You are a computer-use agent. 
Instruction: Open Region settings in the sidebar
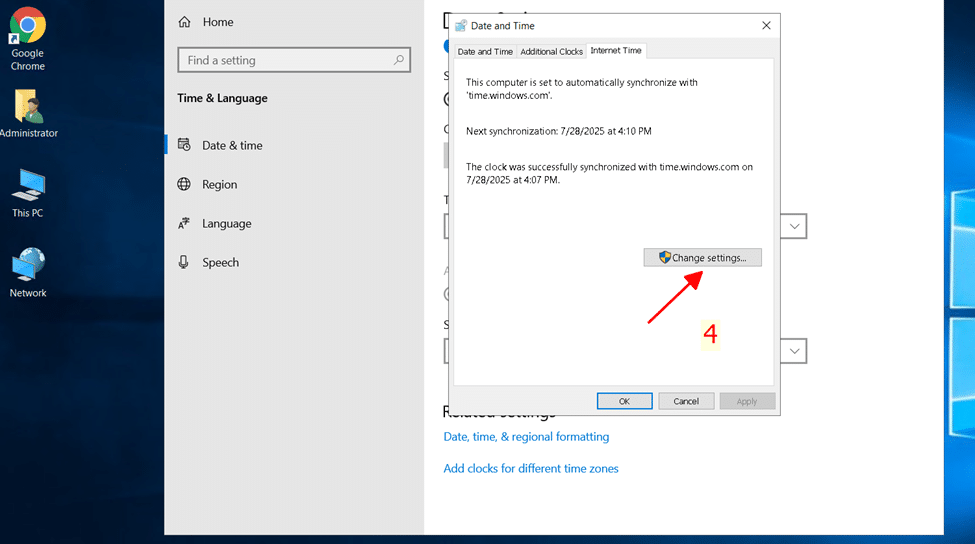coord(219,184)
